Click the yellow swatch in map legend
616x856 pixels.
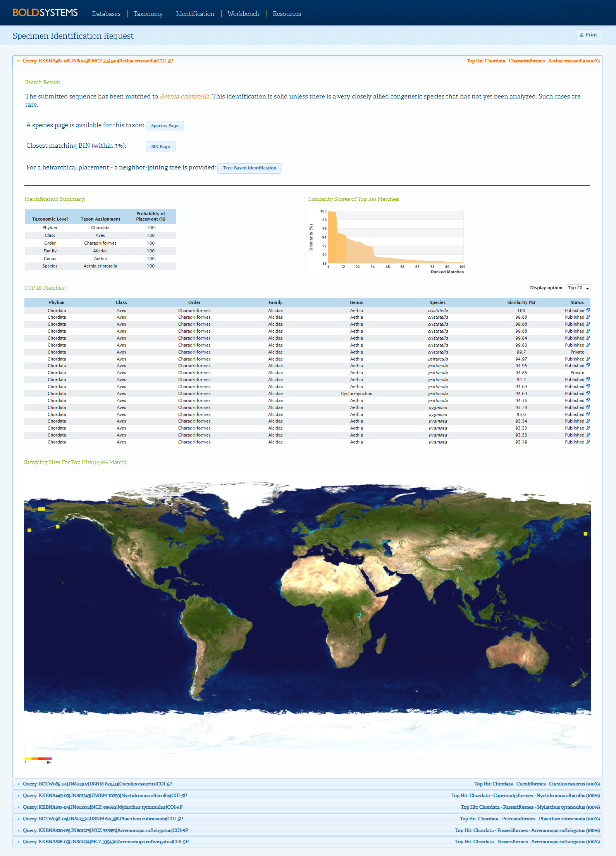click(x=28, y=758)
